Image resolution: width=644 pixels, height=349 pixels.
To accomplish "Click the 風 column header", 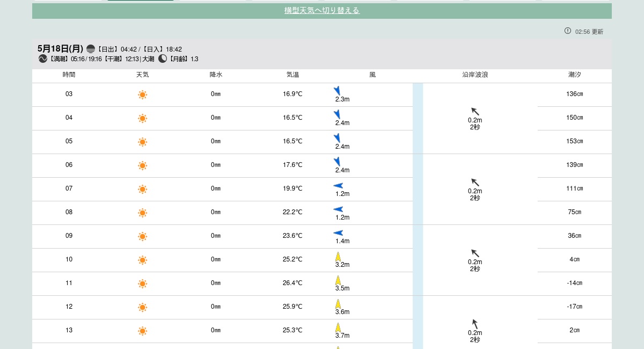I will click(x=372, y=75).
